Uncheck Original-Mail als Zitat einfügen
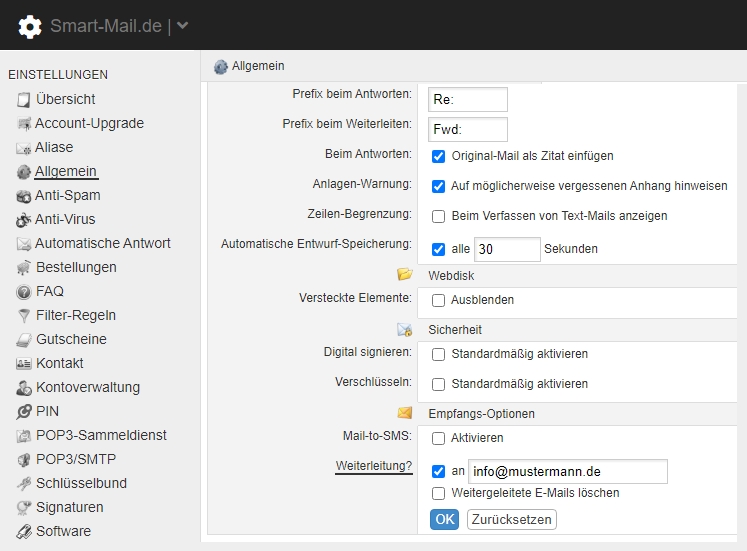 click(x=438, y=156)
